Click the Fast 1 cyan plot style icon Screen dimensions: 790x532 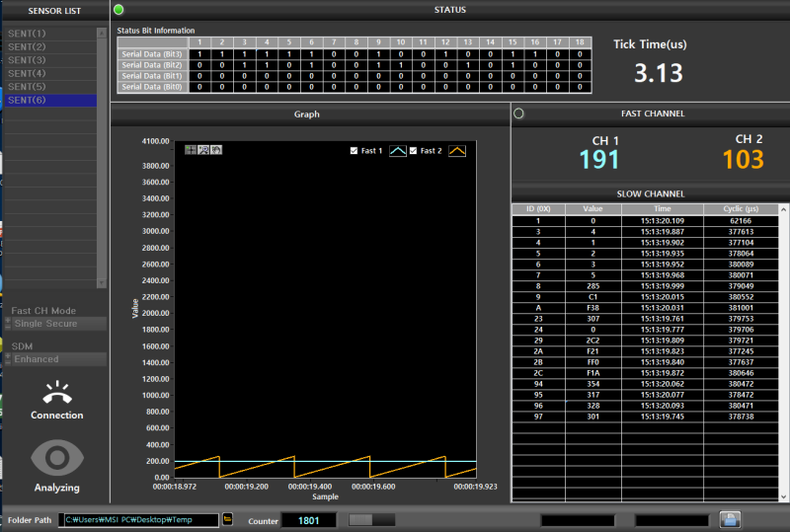point(397,151)
